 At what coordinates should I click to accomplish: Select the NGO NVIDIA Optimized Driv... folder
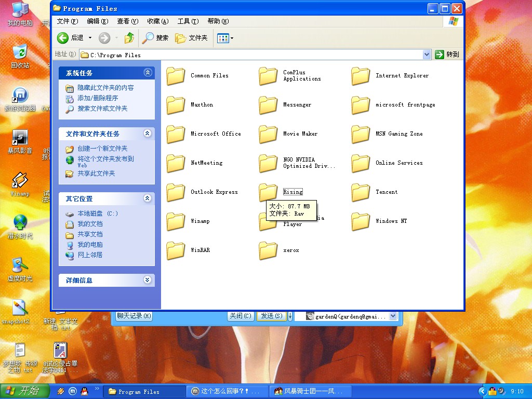(268, 163)
